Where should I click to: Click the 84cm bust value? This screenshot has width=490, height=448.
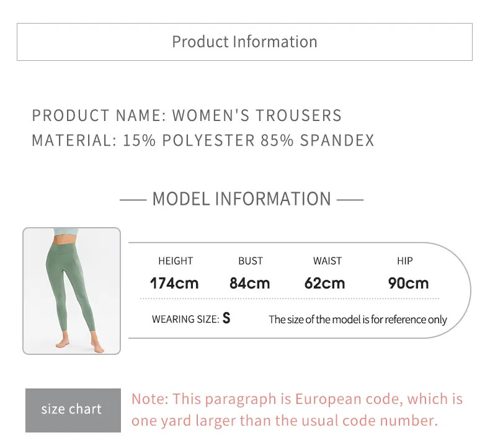(250, 283)
